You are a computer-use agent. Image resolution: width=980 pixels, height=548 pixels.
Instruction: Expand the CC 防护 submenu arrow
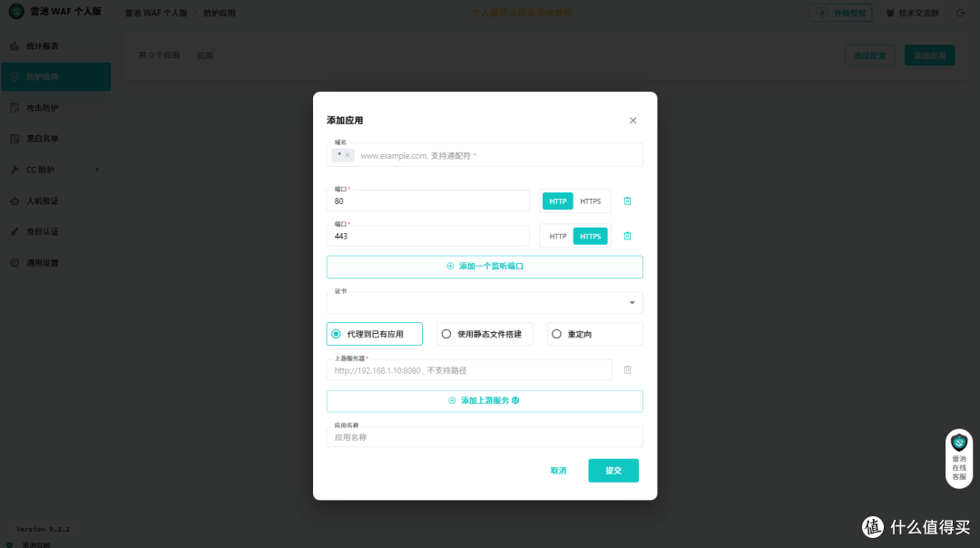coord(97,170)
